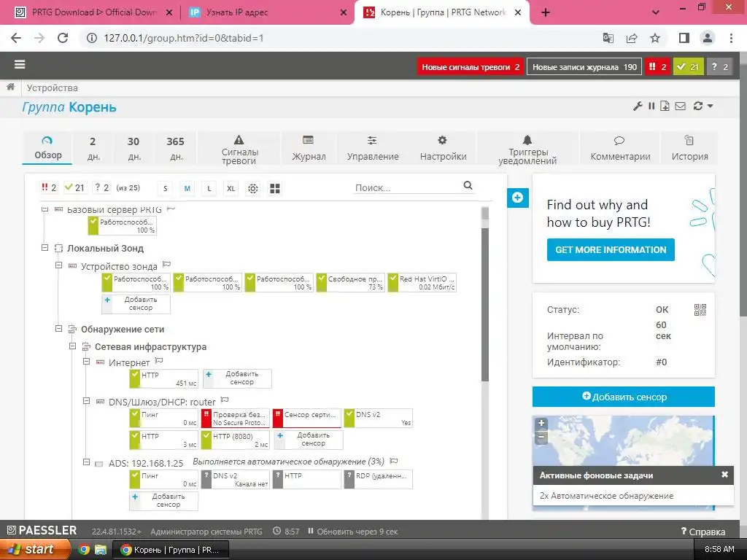Share this page via address bar icon

(632, 38)
